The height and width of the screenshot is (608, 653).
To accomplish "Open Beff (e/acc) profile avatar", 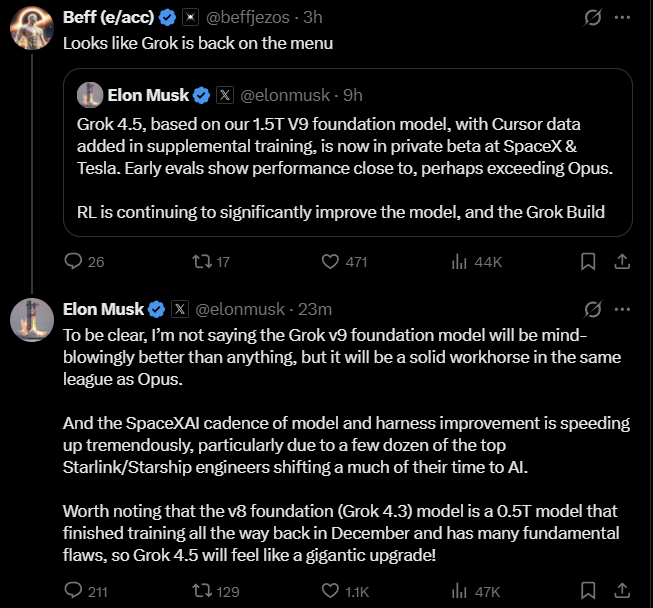I will point(32,28).
